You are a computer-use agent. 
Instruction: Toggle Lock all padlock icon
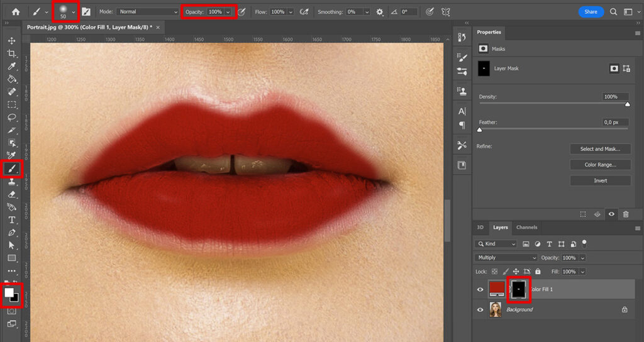[538, 272]
